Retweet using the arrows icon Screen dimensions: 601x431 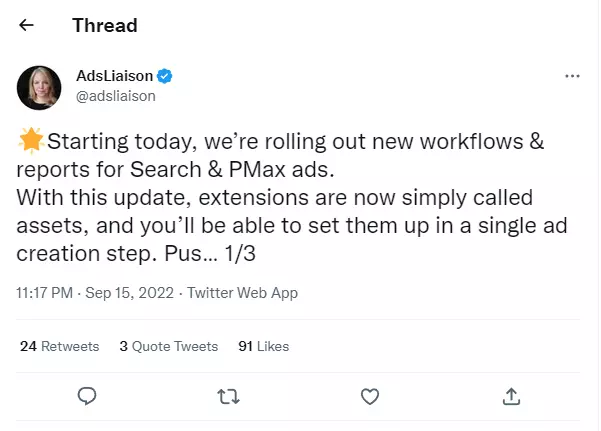(x=228, y=396)
